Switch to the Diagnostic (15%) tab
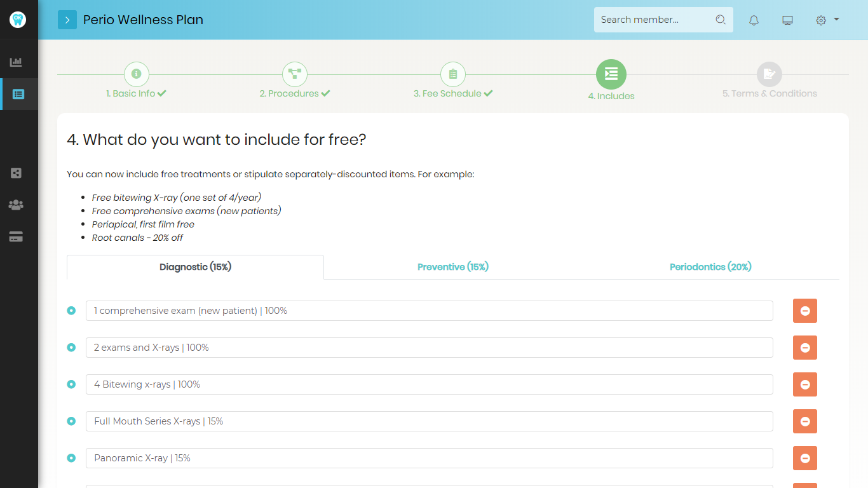The width and height of the screenshot is (868, 488). click(195, 267)
